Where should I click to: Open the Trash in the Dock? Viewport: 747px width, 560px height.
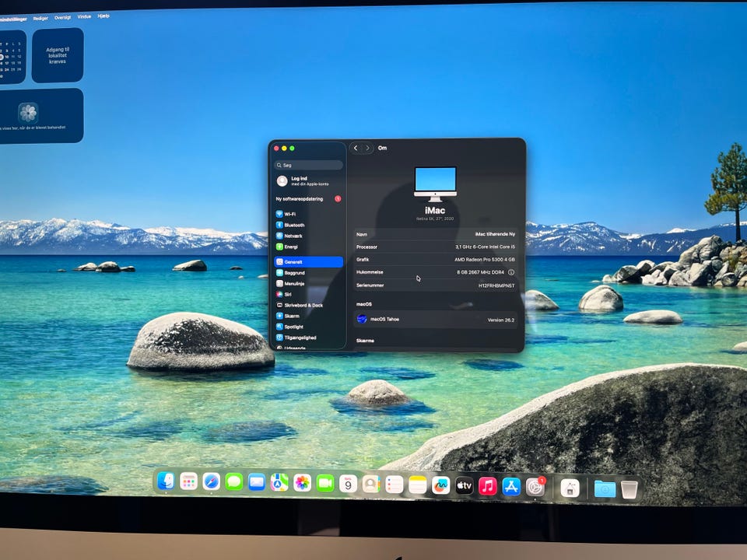coord(630,489)
